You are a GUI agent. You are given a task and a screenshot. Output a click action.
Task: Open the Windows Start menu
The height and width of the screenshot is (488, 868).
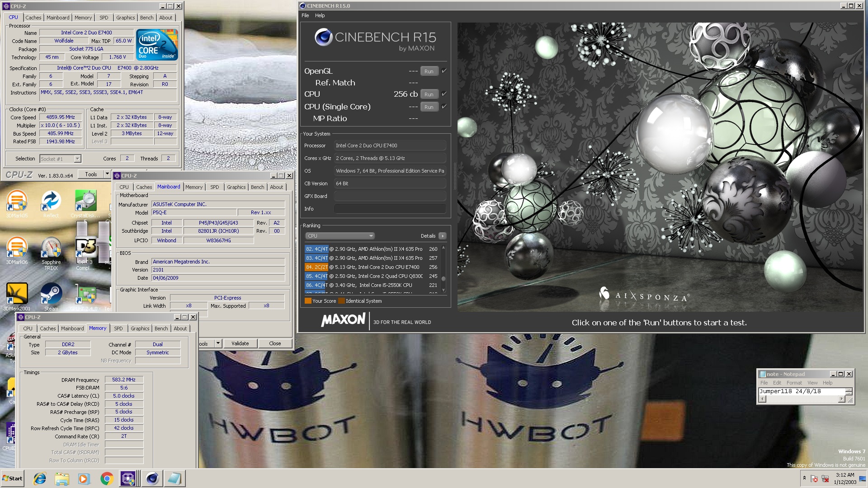click(x=13, y=479)
